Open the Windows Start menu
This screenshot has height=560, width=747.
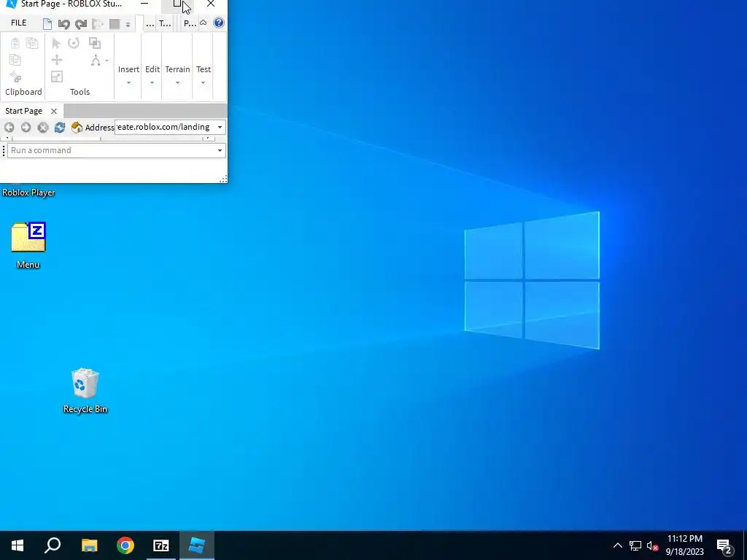[x=18, y=545]
